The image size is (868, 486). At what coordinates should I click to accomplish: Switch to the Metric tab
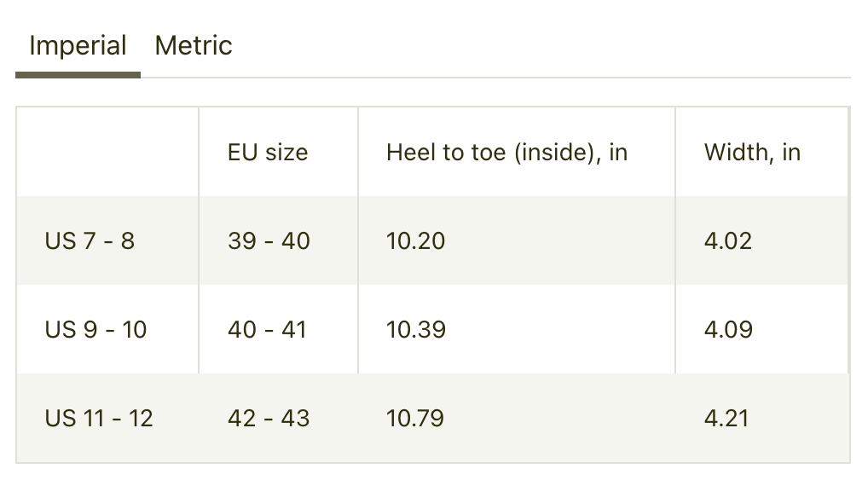coord(194,46)
